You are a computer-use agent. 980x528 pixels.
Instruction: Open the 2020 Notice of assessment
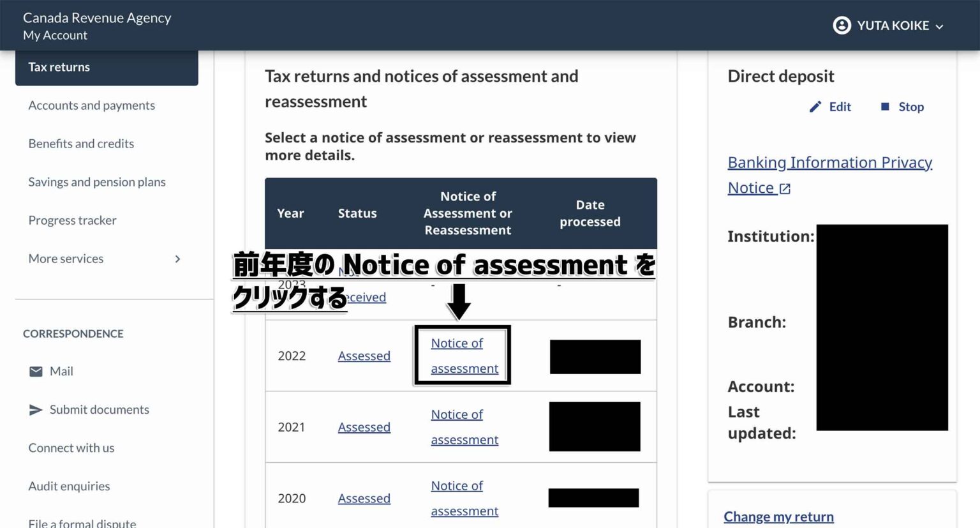(x=464, y=498)
